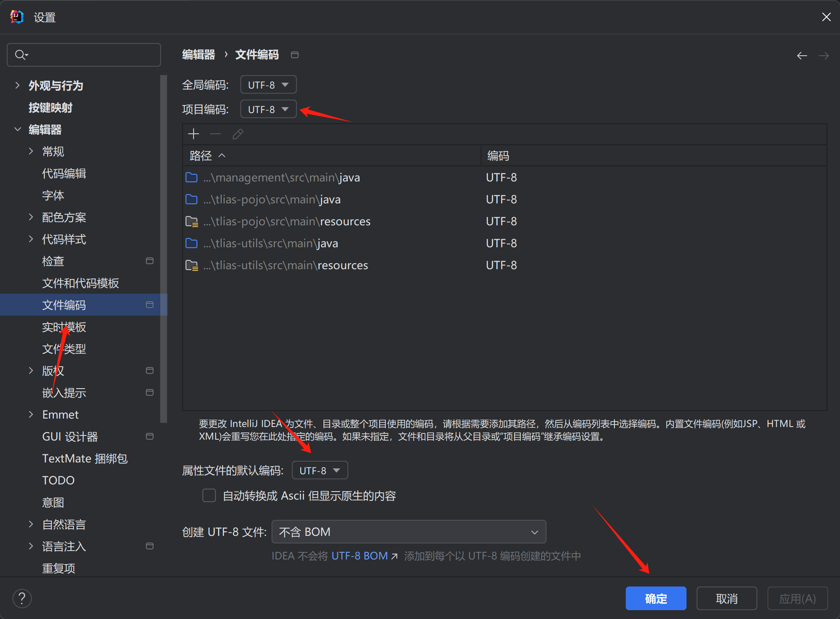The image size is (840, 619).
Task: Enable 自动转换成 Ascii checkbox
Action: (209, 495)
